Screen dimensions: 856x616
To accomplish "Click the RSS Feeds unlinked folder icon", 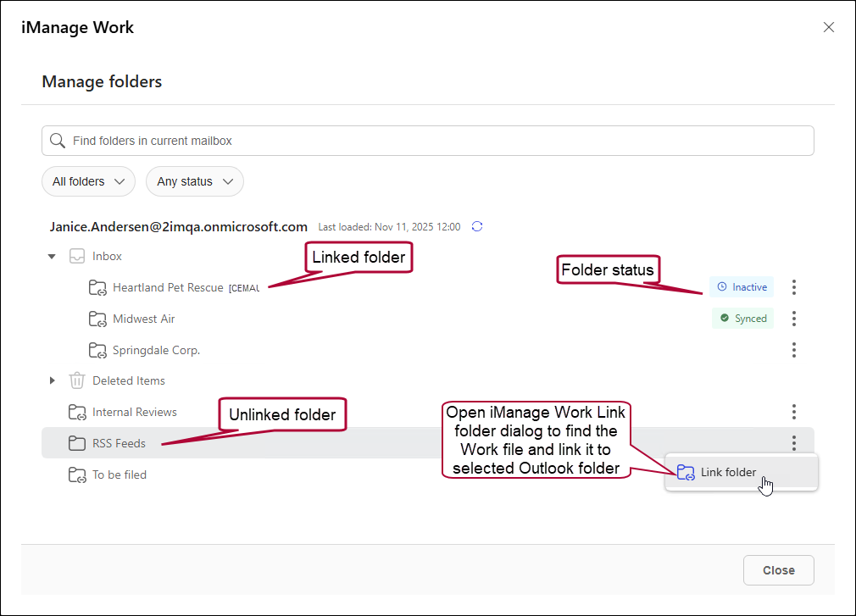I will 77,443.
